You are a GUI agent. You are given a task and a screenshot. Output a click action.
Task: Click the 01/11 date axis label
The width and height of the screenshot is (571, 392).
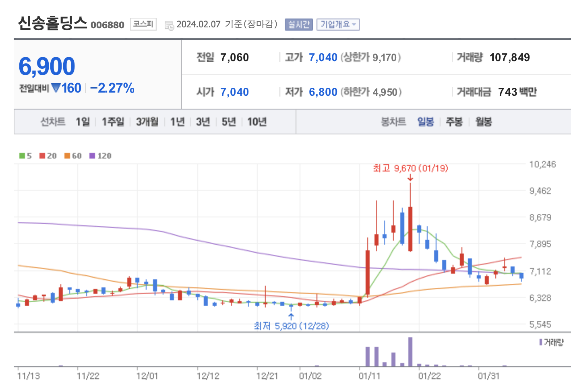coord(369,376)
